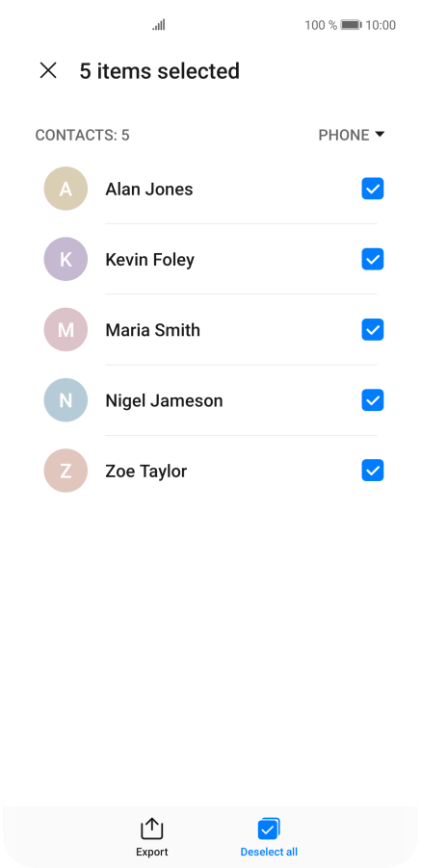This screenshot has height=868, width=421.
Task: Tap Zoe Taylor avatar circle Z
Action: 66,471
